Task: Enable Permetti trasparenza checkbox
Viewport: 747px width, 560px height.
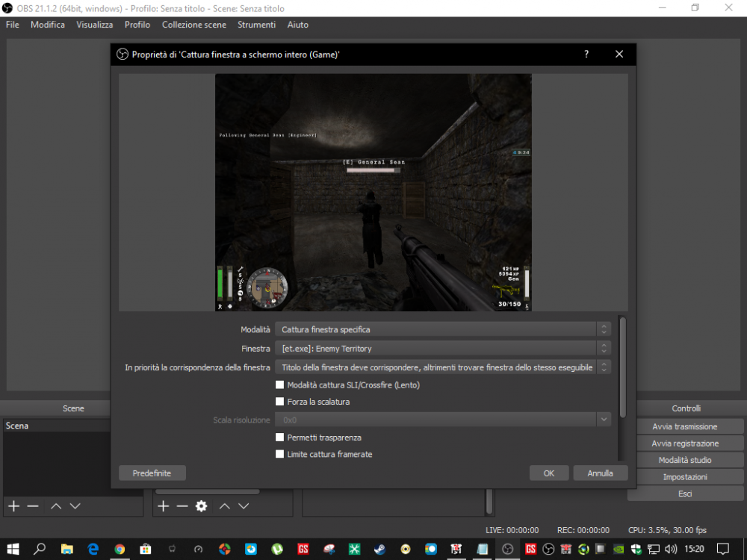Action: point(279,437)
